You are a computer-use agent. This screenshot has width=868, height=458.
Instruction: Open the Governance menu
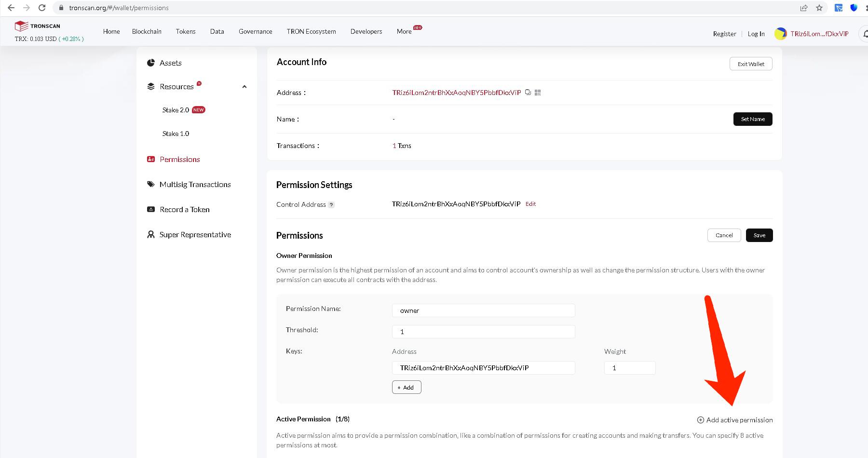[x=256, y=31]
